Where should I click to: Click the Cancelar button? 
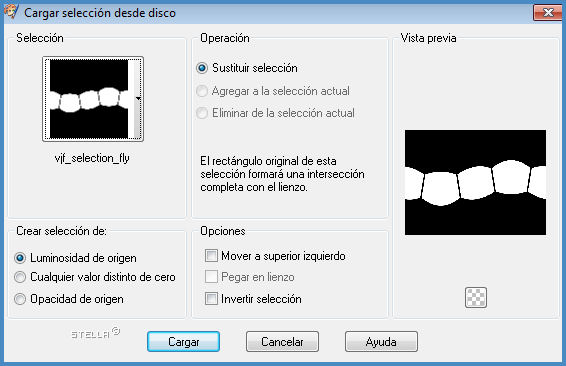[x=282, y=341]
